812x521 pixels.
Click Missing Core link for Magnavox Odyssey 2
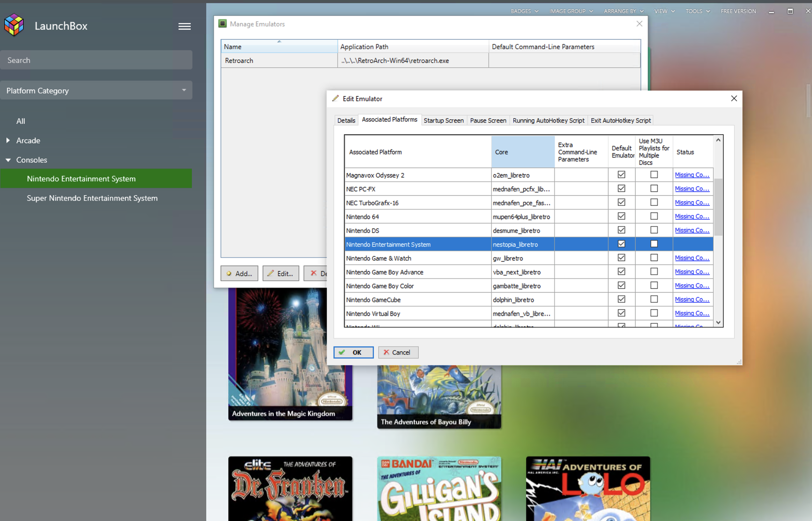point(692,175)
